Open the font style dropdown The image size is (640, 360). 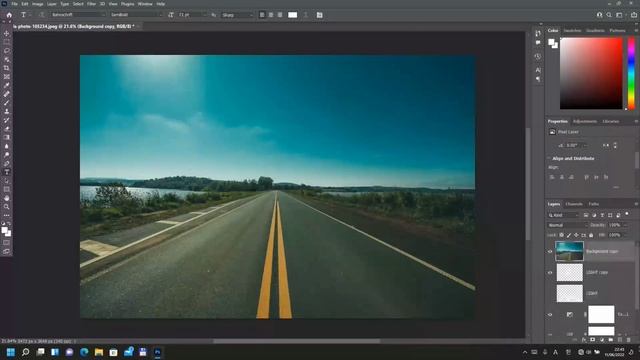pyautogui.click(x=136, y=15)
